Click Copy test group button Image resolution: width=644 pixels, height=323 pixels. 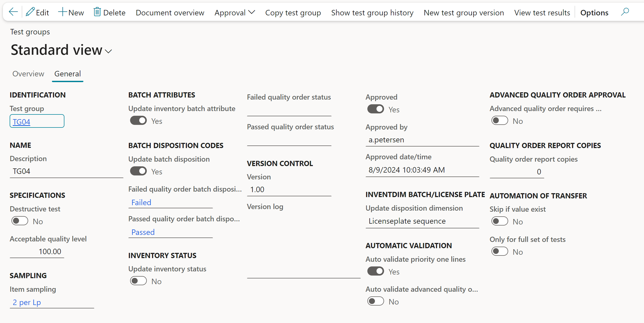(x=293, y=13)
